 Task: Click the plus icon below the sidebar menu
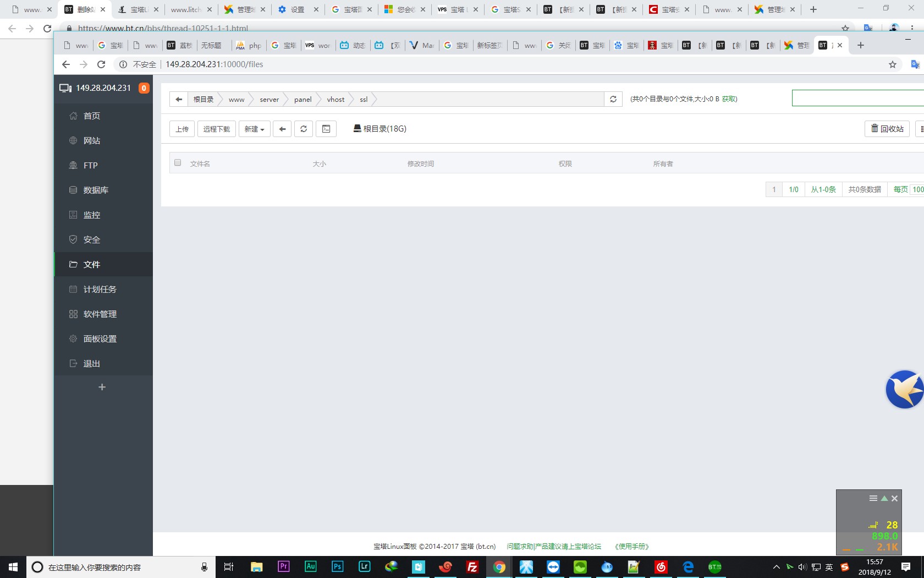102,387
